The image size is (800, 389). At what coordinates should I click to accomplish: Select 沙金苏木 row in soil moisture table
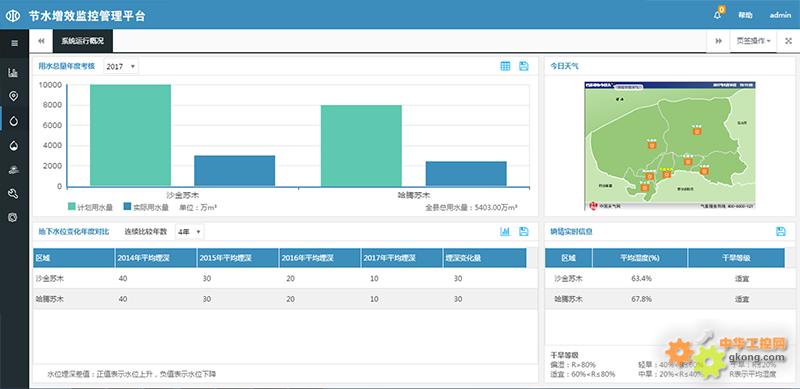tap(670, 279)
